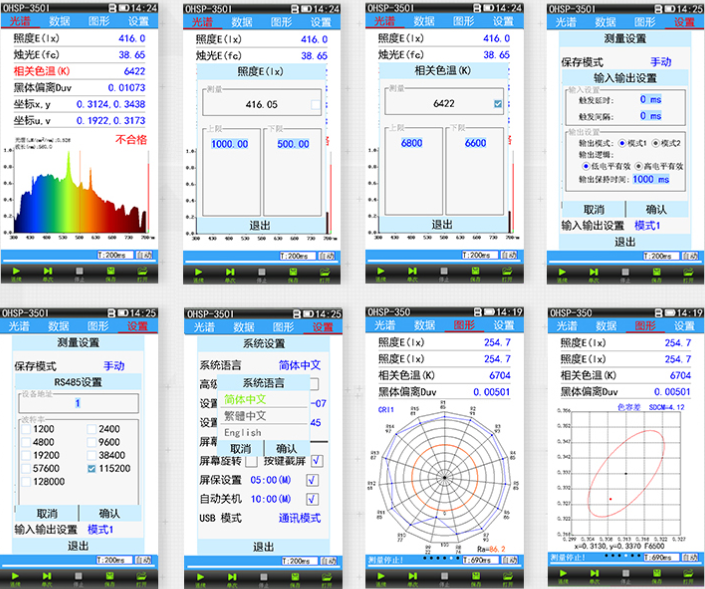Tick the 9600 baud rate checkbox
This screenshot has height=589, width=705.
coord(91,442)
